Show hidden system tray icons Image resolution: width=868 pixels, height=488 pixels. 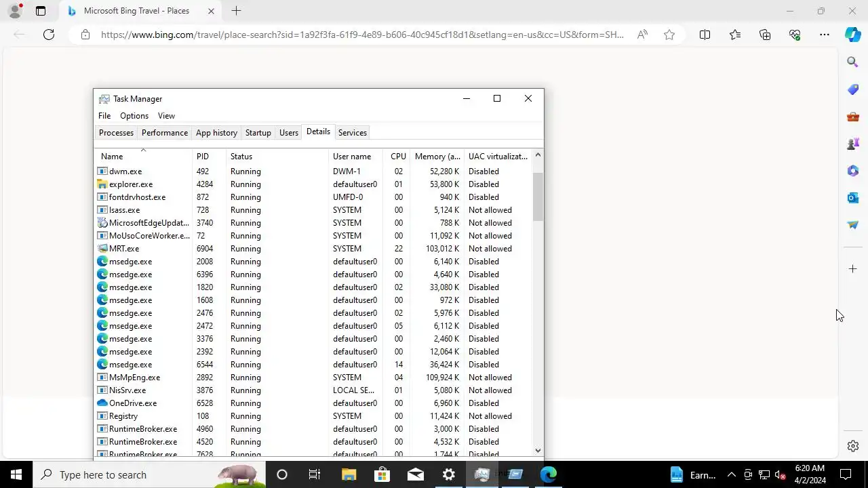731,474
